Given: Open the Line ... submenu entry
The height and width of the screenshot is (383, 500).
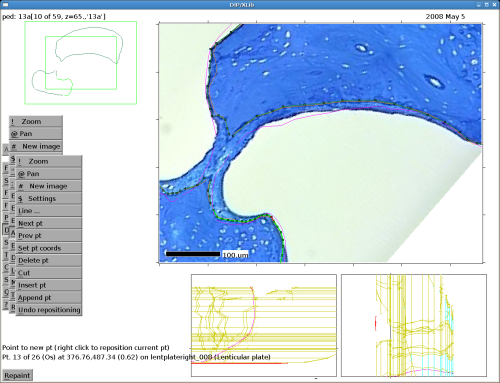Looking at the screenshot, I should pyautogui.click(x=49, y=211).
